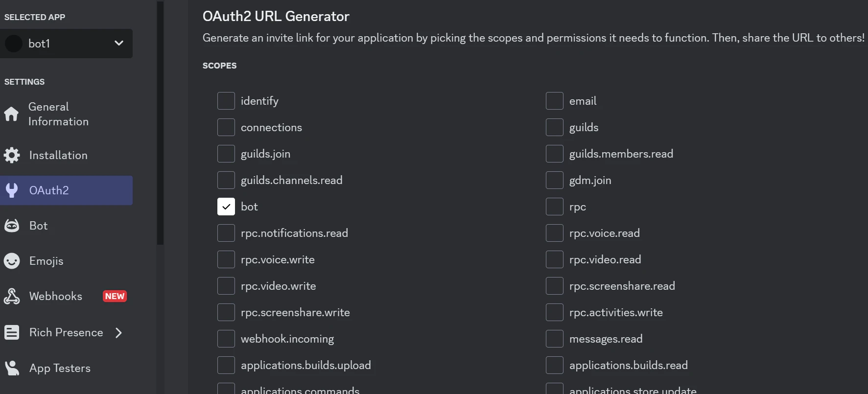Click the SETTINGS sidebar heading

[x=24, y=82]
